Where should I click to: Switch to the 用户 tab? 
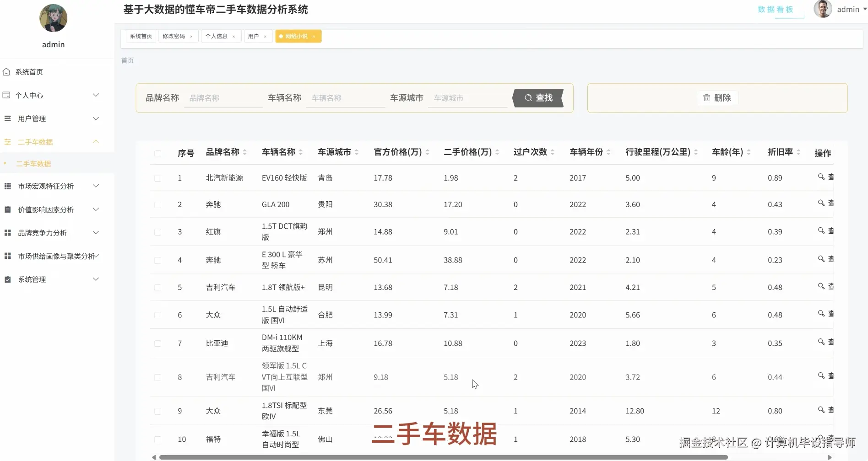[254, 36]
